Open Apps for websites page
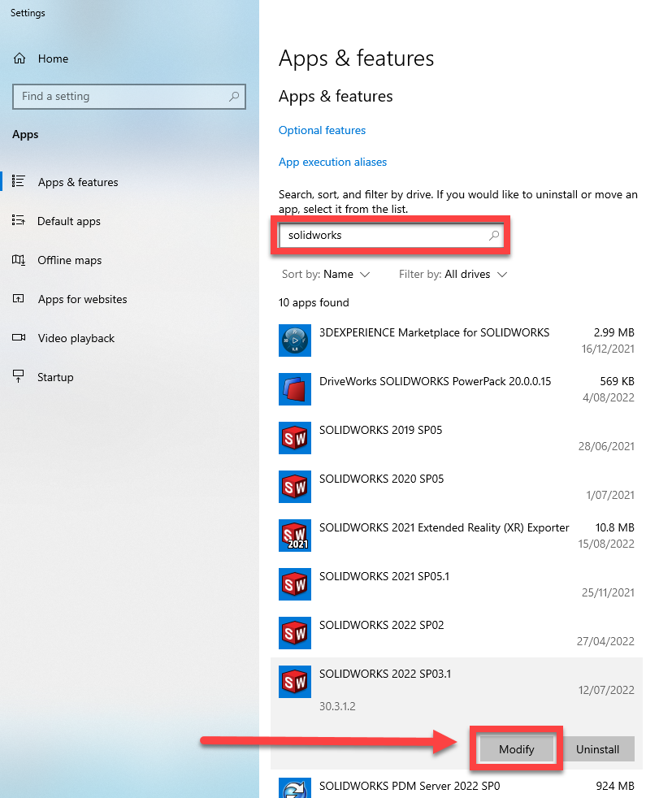 pyautogui.click(x=130, y=299)
